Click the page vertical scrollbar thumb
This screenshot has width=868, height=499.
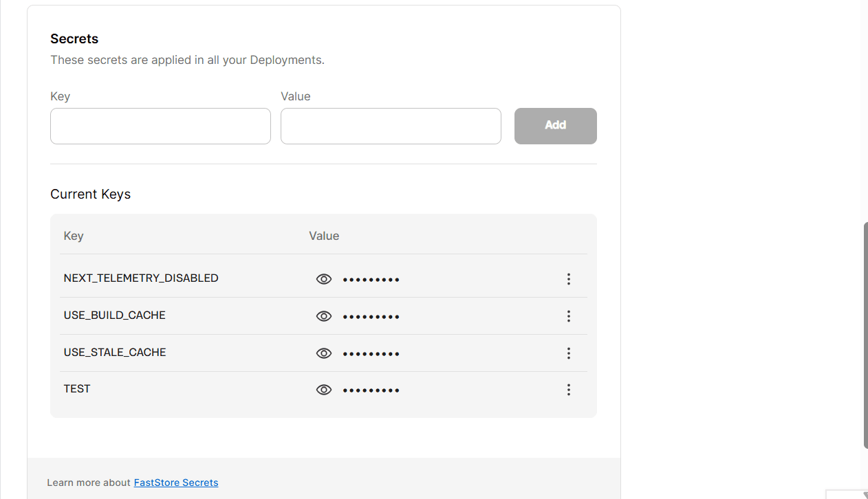tap(865, 335)
